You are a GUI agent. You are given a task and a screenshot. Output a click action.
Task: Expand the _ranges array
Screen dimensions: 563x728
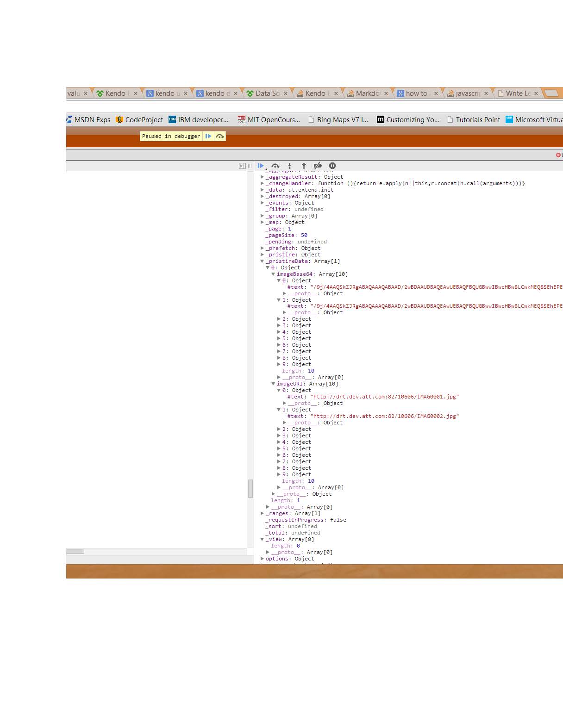(x=262, y=513)
